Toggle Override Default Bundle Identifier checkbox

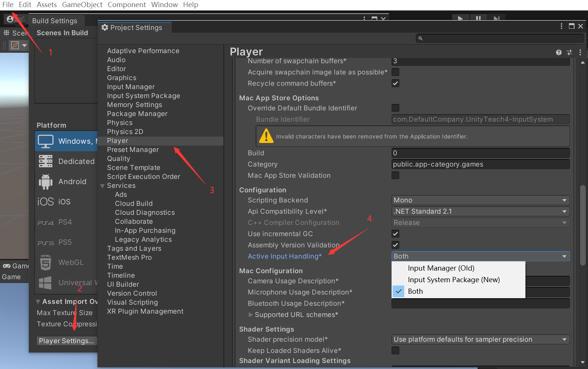point(395,108)
